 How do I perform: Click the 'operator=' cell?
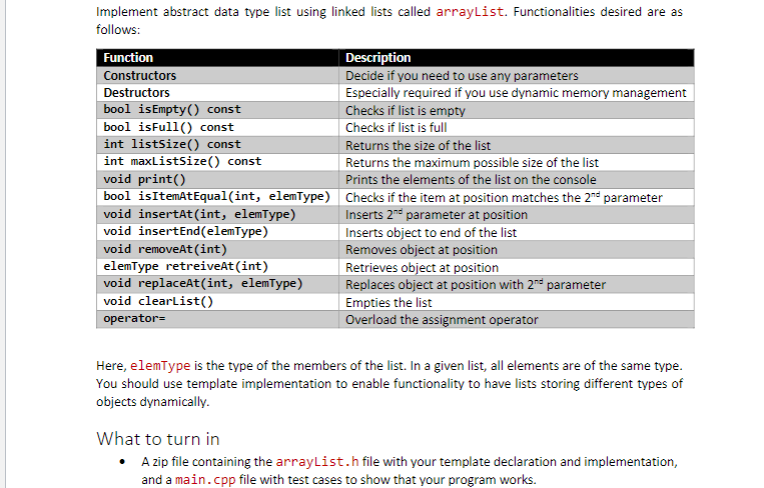pyautogui.click(x=217, y=319)
